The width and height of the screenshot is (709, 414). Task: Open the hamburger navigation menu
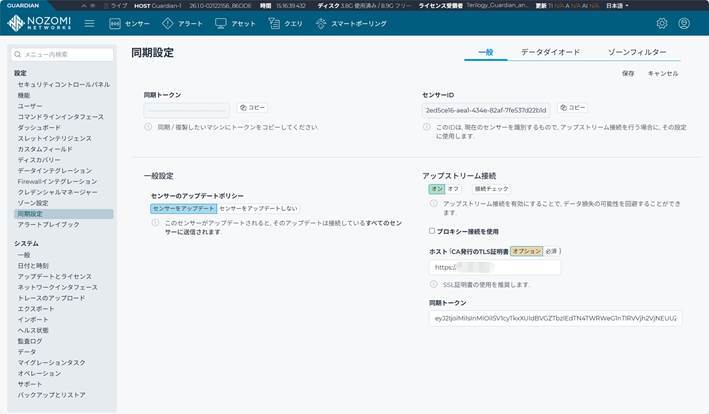[x=89, y=23]
